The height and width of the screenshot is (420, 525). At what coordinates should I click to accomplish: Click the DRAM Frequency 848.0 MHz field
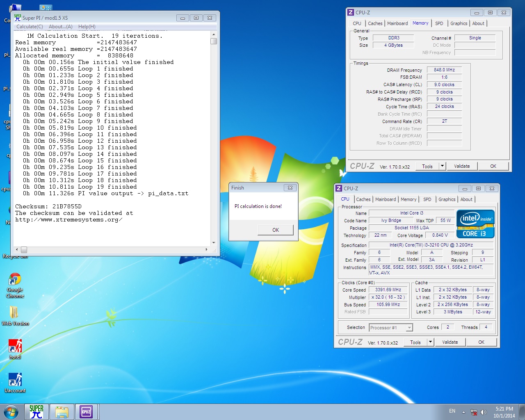click(x=444, y=70)
